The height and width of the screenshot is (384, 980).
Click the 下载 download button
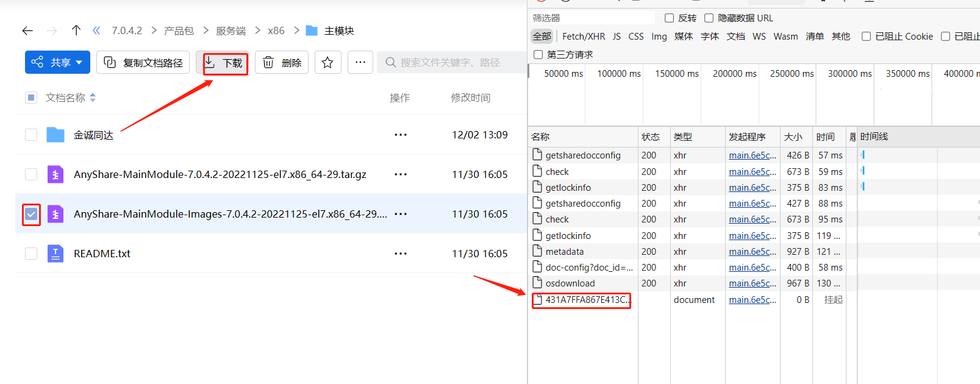pos(225,63)
